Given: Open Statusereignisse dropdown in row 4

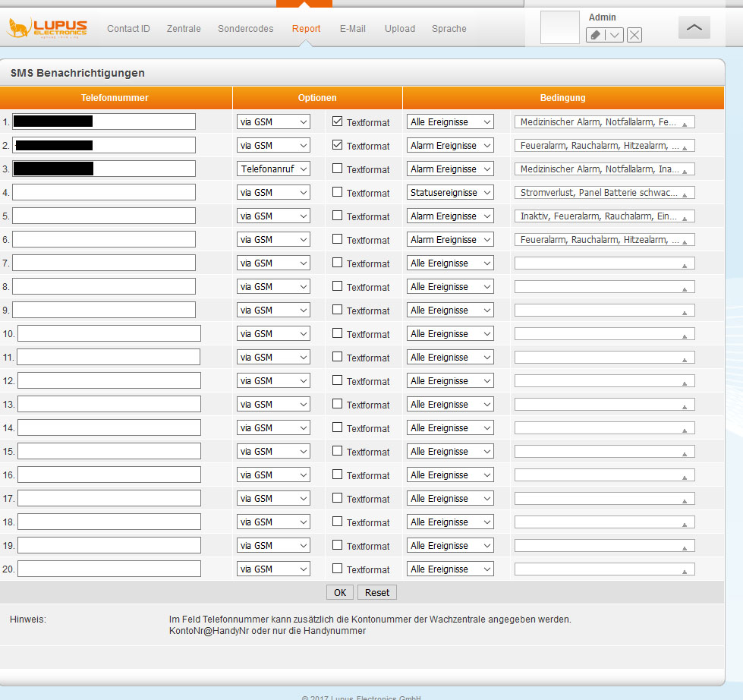Looking at the screenshot, I should (450, 193).
